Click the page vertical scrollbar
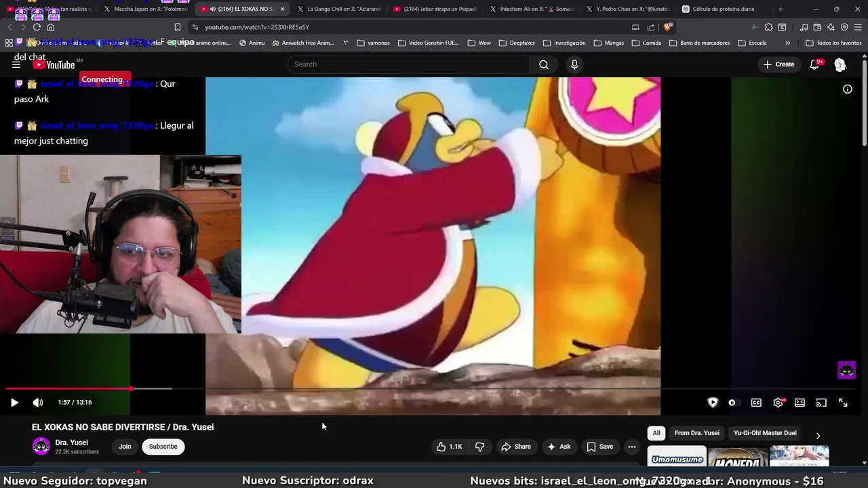Image resolution: width=868 pixels, height=488 pixels. pos(865,102)
